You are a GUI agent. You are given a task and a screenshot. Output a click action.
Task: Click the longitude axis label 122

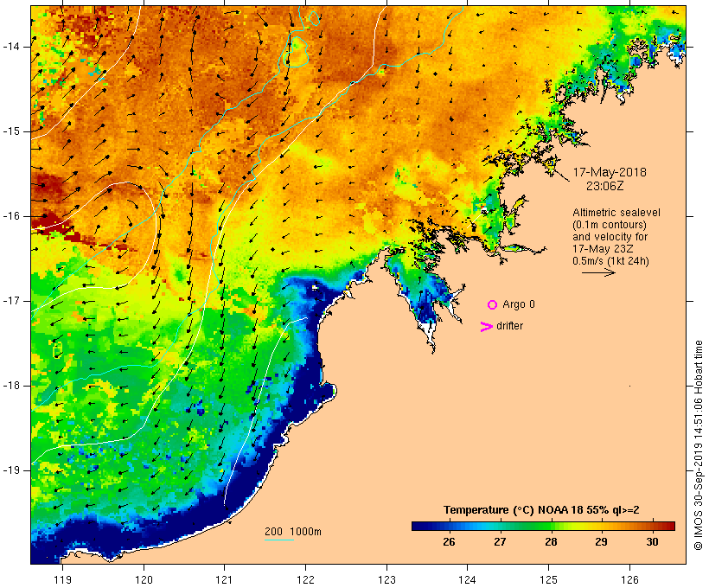pos(306,579)
